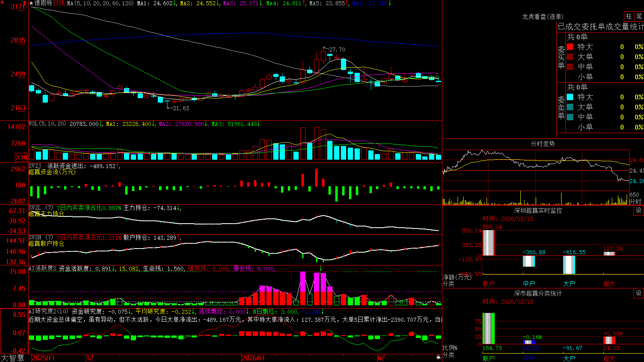Image resolution: width=644 pixels, height=362 pixels.
Task: Click the VOL(5,10,20) indicator label
Action: tap(47, 124)
